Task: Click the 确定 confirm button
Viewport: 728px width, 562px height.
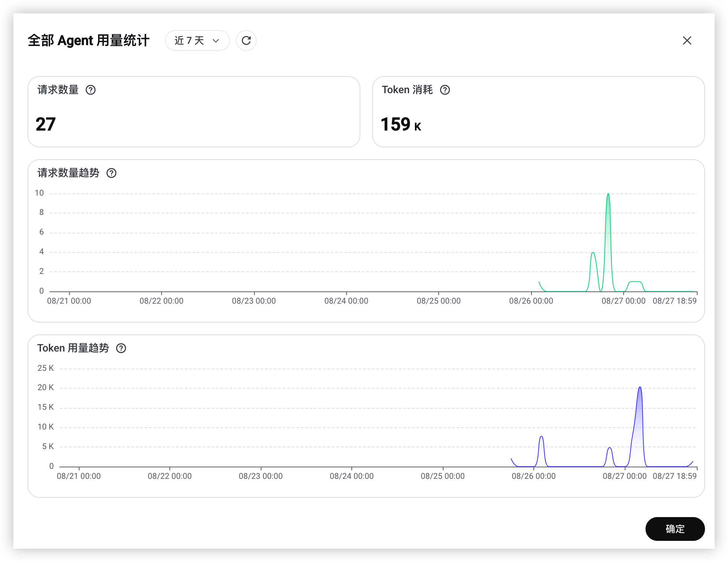Action: [675, 529]
